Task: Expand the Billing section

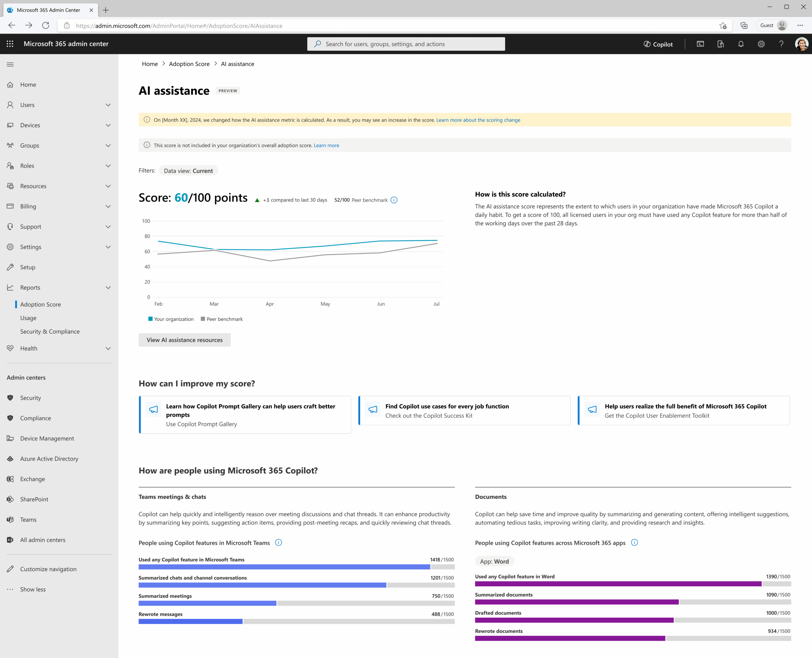Action: [108, 206]
